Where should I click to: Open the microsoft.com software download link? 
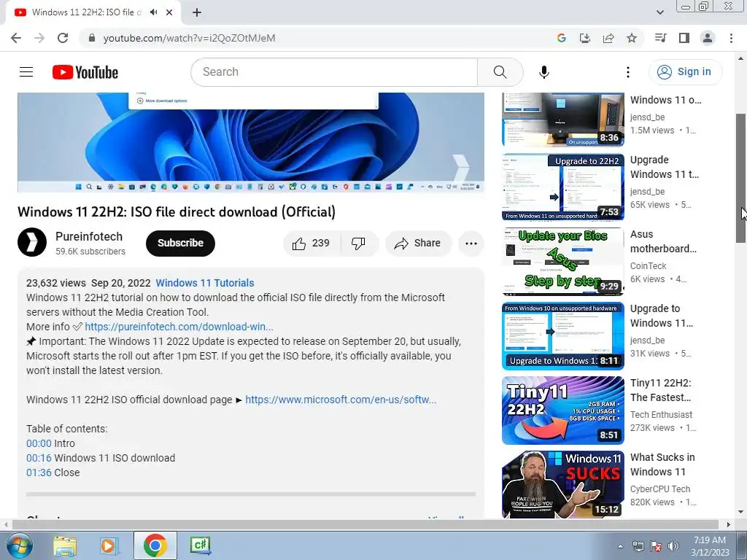(341, 400)
